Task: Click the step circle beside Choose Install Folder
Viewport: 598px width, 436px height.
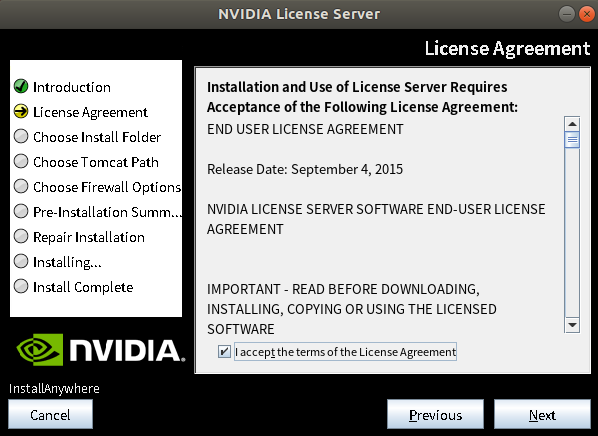Action: click(x=21, y=136)
